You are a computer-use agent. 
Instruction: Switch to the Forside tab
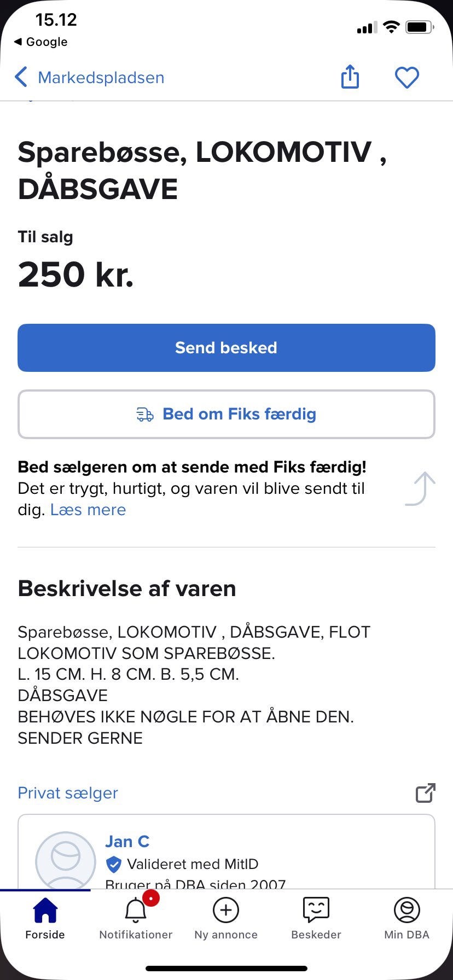coord(45,919)
